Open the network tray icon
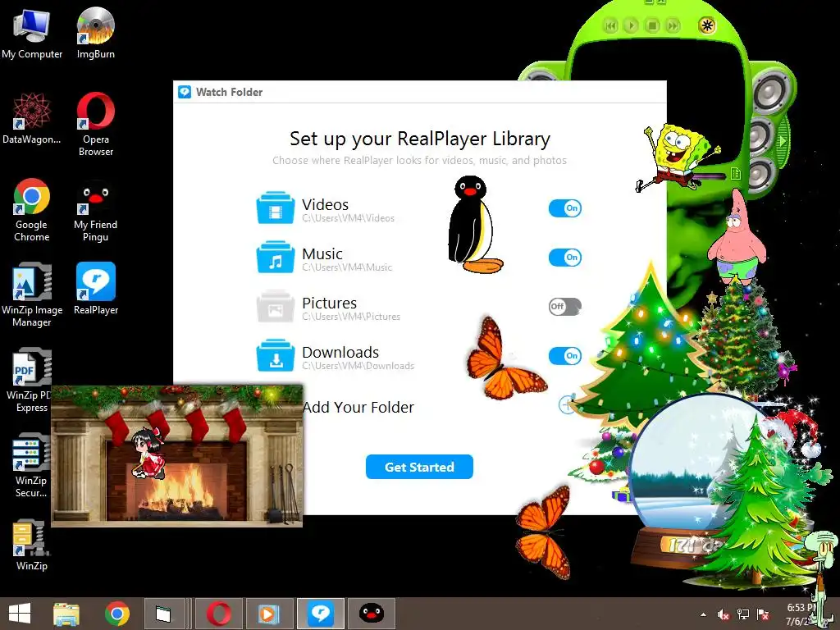The height and width of the screenshot is (630, 840). tap(743, 614)
